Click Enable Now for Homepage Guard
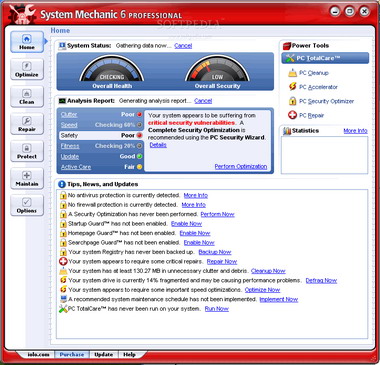Screen dimensions: 380x365 click(x=195, y=233)
